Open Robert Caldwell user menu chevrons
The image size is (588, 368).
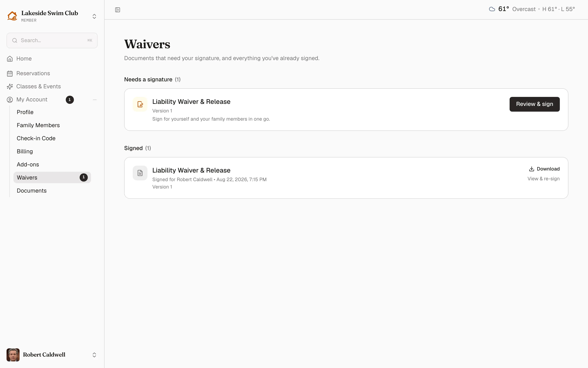[x=94, y=355]
